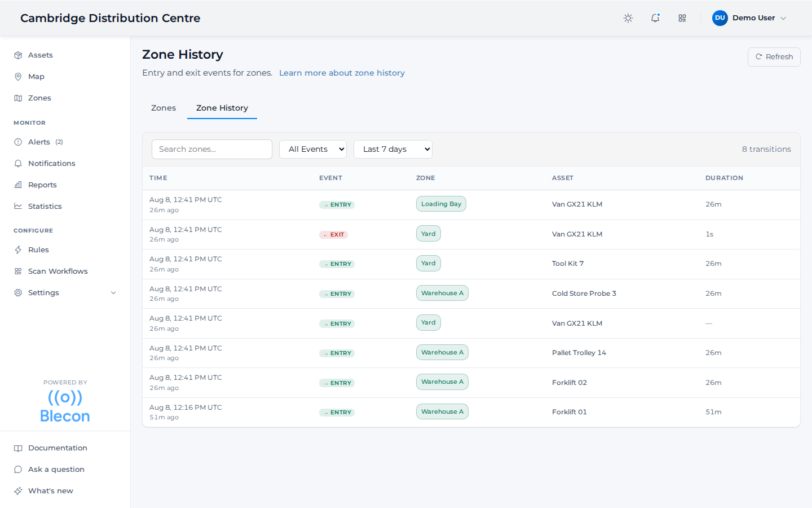812x508 pixels.
Task: Click the Map pin icon
Action: click(x=18, y=76)
